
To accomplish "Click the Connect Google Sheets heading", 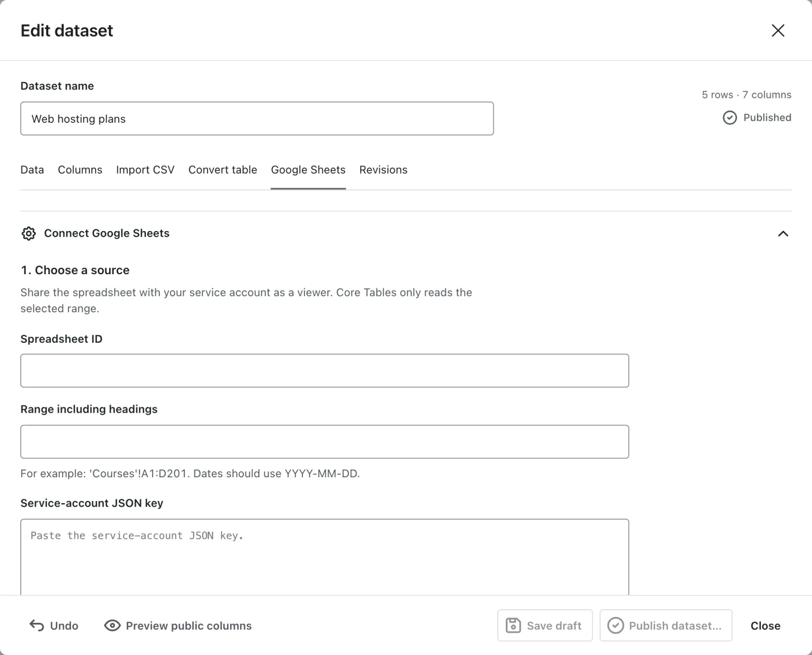I will point(107,233).
